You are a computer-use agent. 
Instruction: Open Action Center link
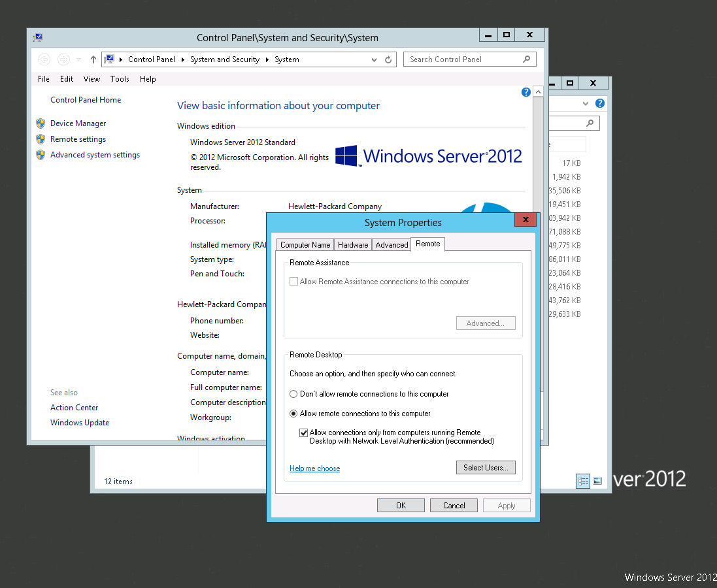pos(74,408)
